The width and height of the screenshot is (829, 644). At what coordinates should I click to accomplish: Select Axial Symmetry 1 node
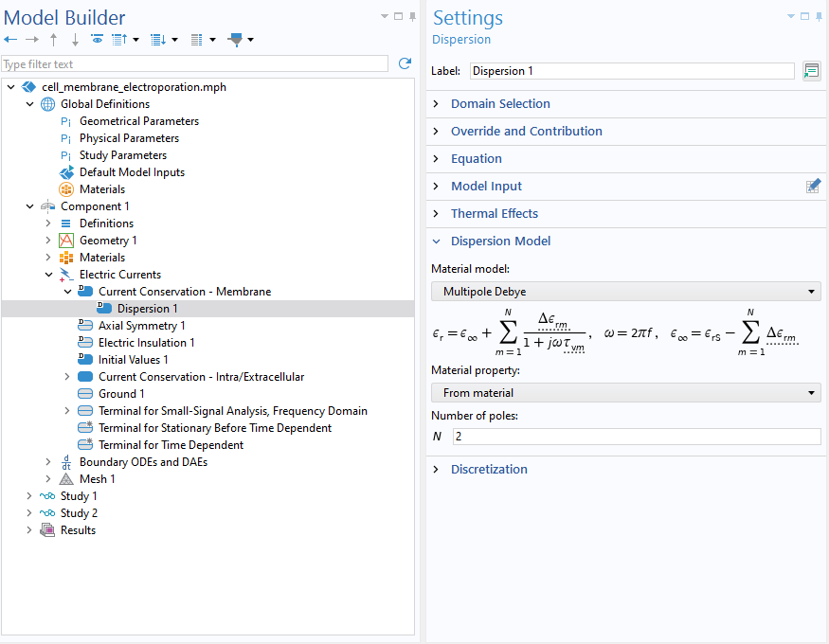click(x=141, y=326)
